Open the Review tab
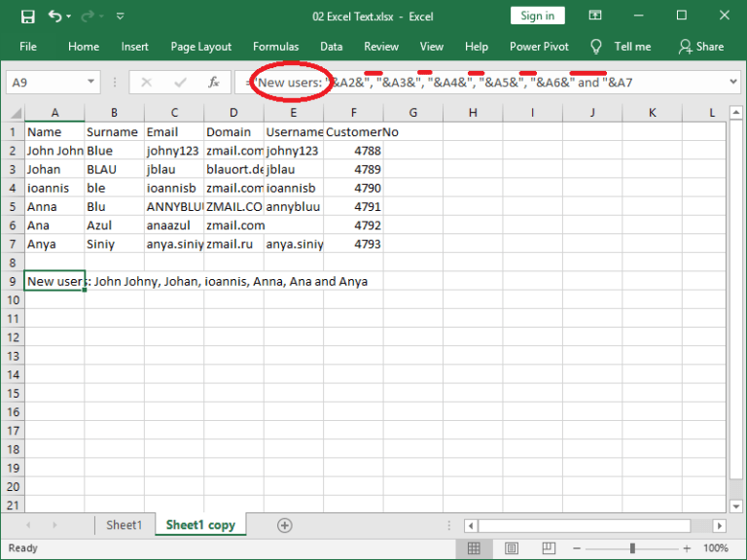This screenshot has width=747, height=560. [x=381, y=47]
